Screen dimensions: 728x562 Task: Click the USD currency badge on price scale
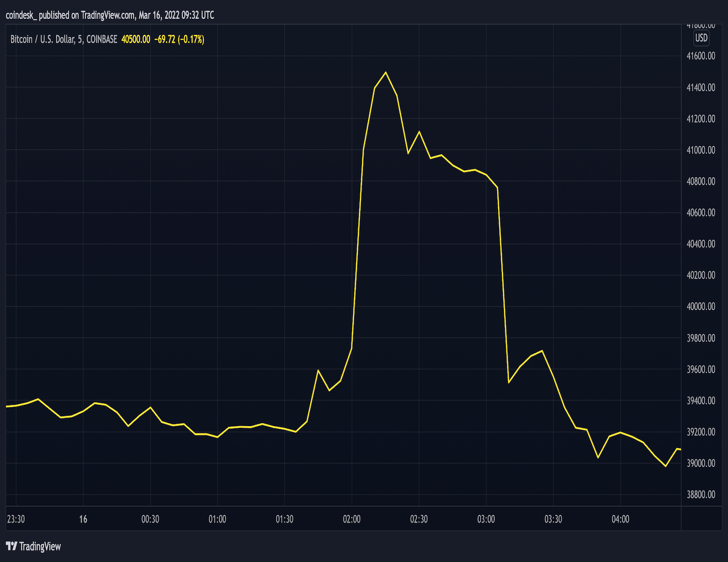click(701, 38)
